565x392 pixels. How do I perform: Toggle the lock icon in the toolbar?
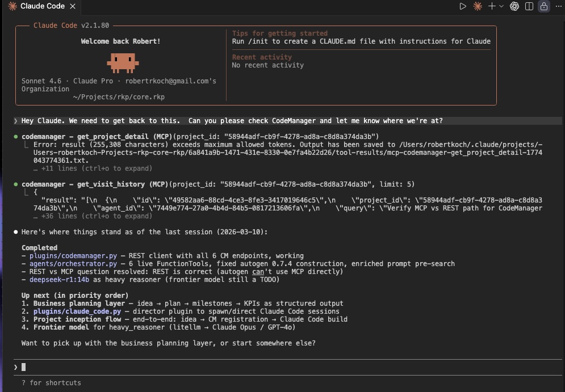coord(543,6)
